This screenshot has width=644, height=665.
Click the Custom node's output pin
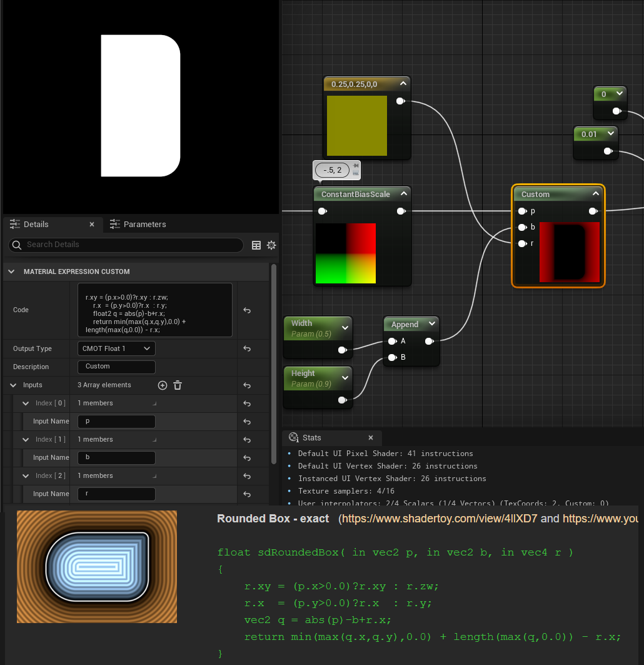click(x=593, y=211)
